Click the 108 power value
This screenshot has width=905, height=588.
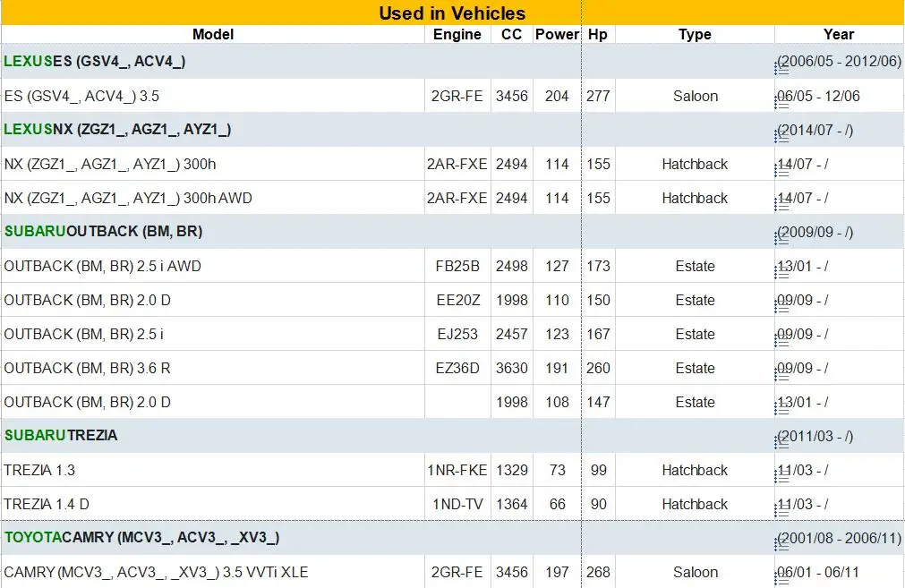tap(557, 402)
